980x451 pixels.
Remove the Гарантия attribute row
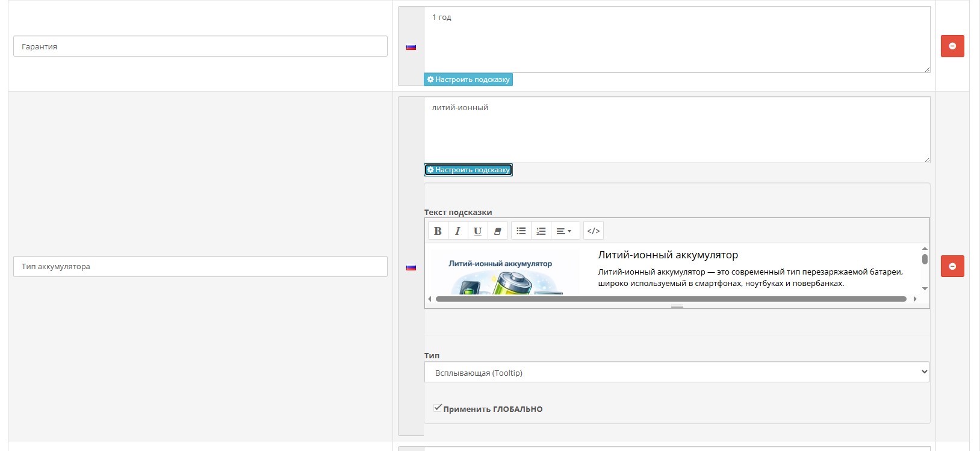952,46
